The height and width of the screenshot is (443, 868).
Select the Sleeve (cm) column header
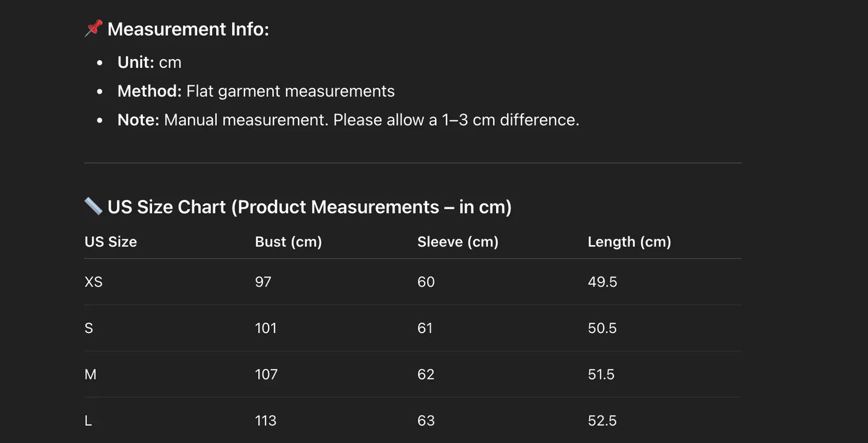point(458,242)
